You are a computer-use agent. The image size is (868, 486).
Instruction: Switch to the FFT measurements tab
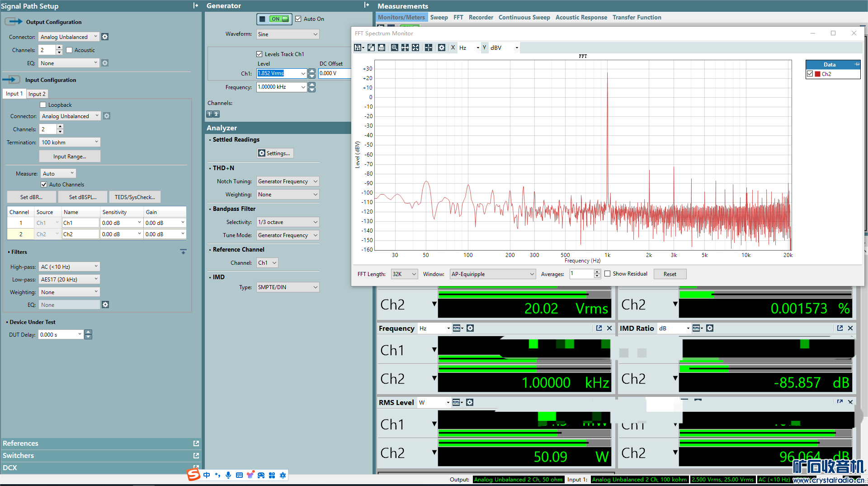point(458,17)
